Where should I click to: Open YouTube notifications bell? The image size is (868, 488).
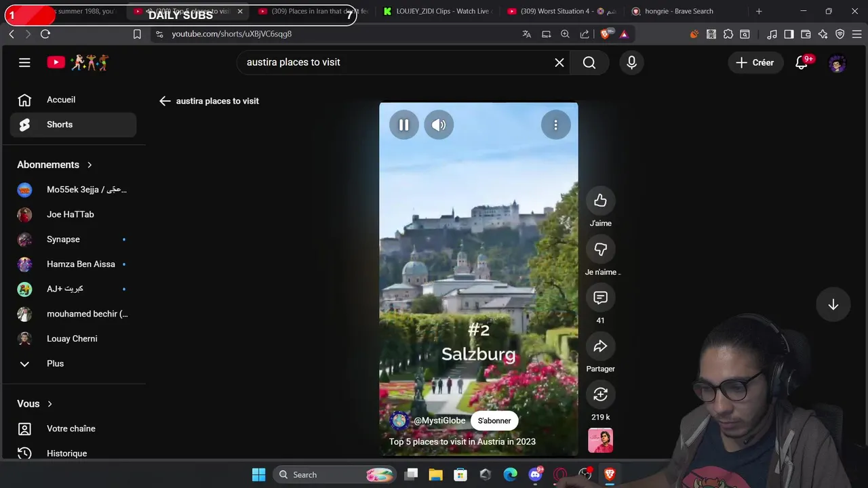pos(802,62)
